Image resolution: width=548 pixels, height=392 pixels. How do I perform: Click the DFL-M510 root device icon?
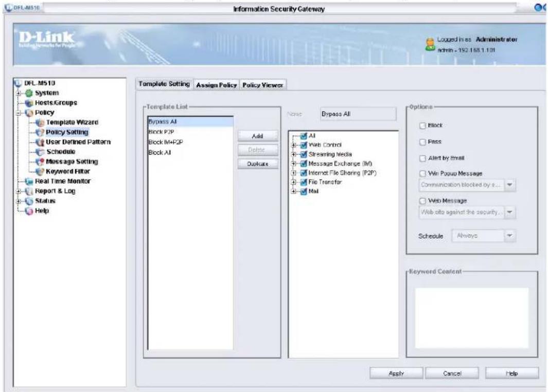point(17,83)
